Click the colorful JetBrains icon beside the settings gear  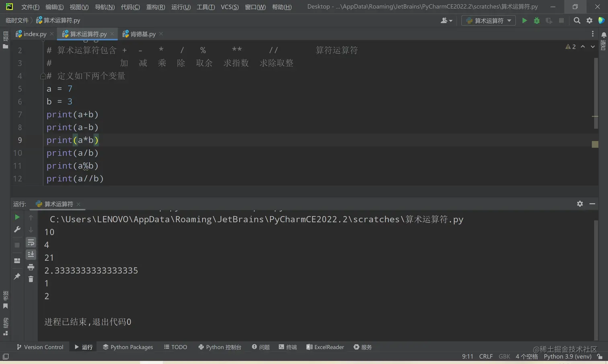602,21
